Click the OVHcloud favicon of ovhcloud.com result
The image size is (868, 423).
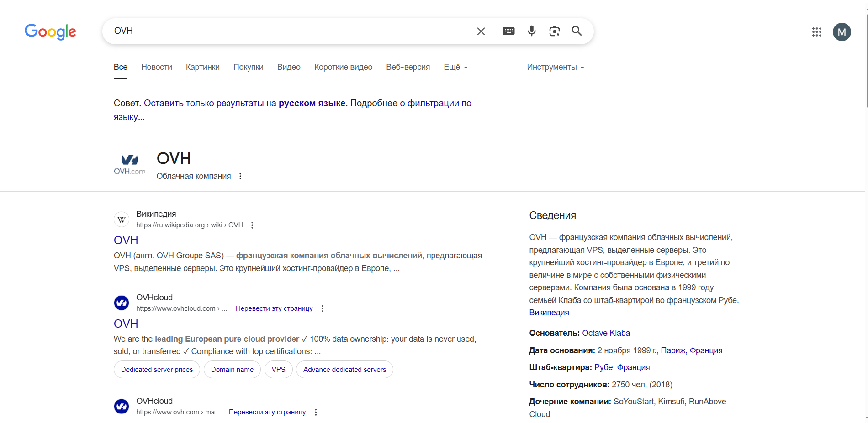[122, 303]
